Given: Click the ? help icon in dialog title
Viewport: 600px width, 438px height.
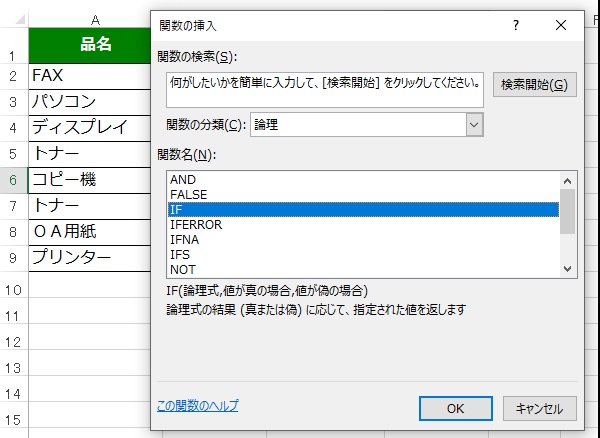Looking at the screenshot, I should 516,26.
